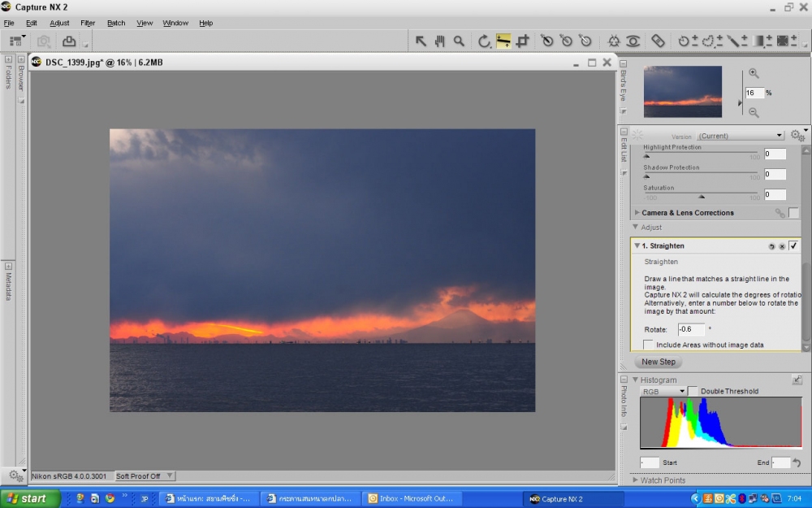Open the Filter menu
Image resolution: width=812 pixels, height=508 pixels.
tap(88, 23)
